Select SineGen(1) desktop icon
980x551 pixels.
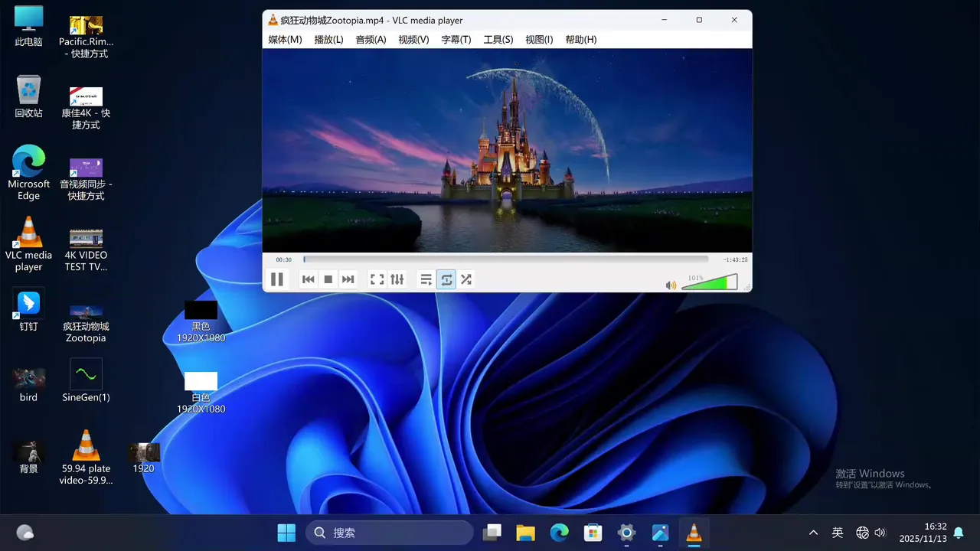pyautogui.click(x=86, y=380)
